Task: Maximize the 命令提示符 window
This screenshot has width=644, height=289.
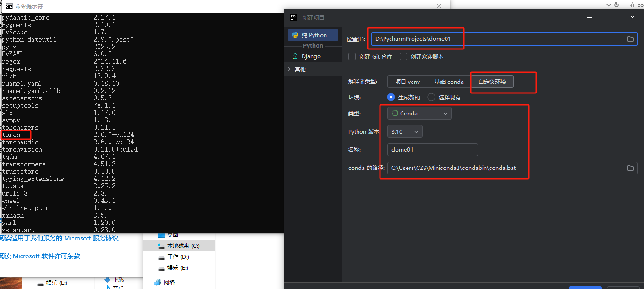Action: pos(418,6)
